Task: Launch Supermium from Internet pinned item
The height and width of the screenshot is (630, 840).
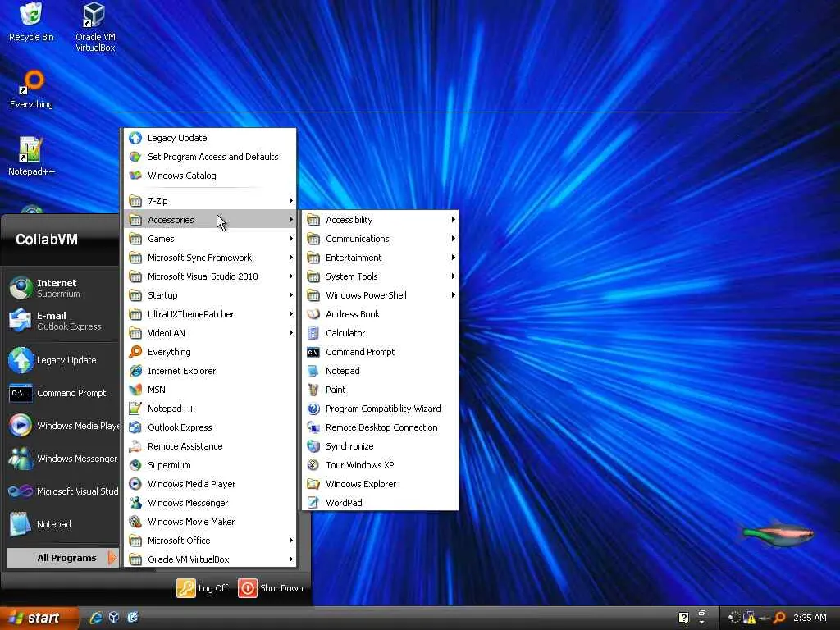Action: [62, 288]
